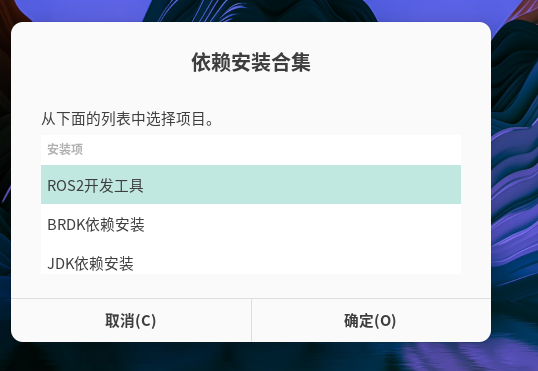Screen dimensions: 538x371
Task: Click the divider between 取消 and 确定 buttons
Action: click(x=252, y=321)
